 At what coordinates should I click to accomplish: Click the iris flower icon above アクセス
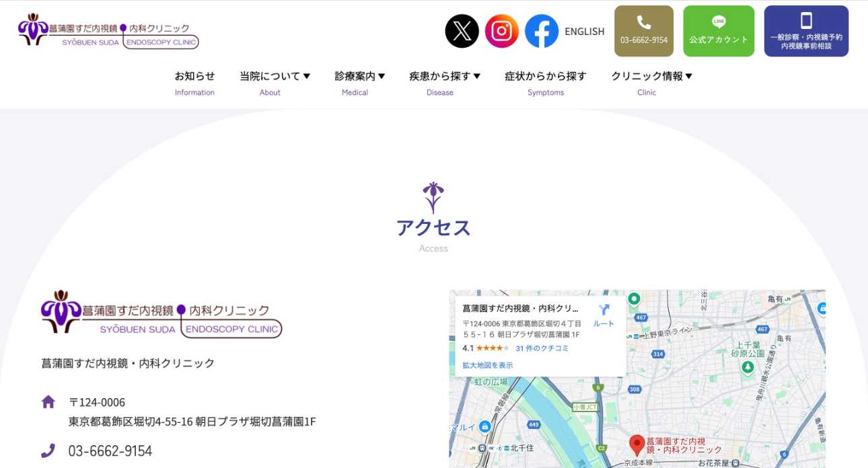[433, 198]
